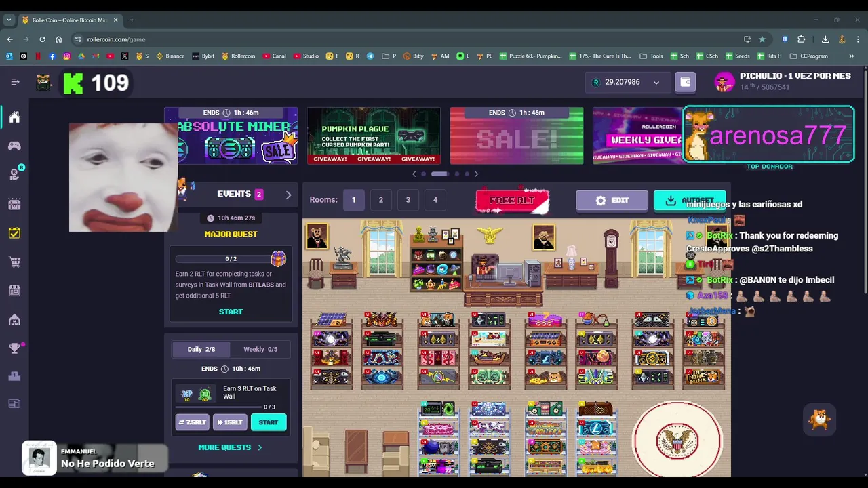The width and height of the screenshot is (868, 488).
Task: Open the Facebook bookmark icon
Action: tap(52, 56)
